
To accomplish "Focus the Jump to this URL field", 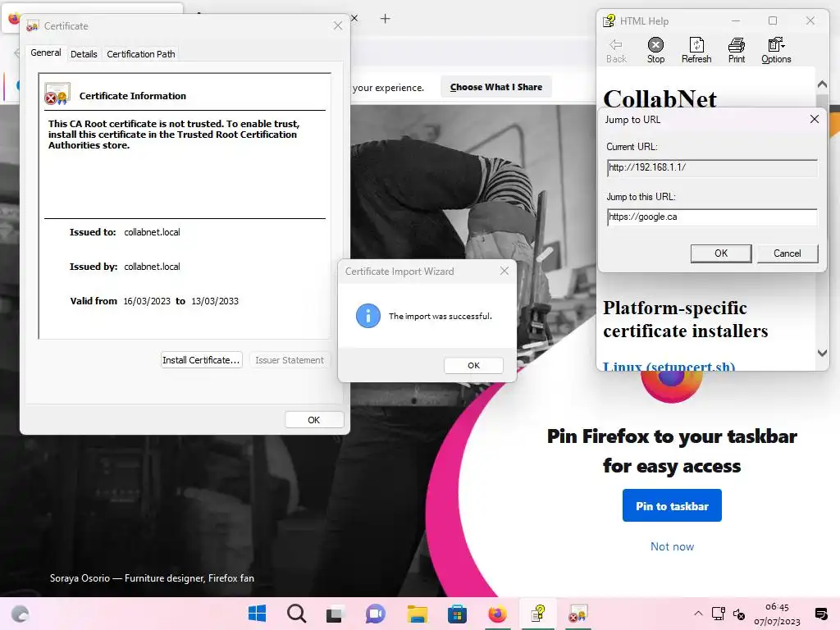I will [712, 217].
